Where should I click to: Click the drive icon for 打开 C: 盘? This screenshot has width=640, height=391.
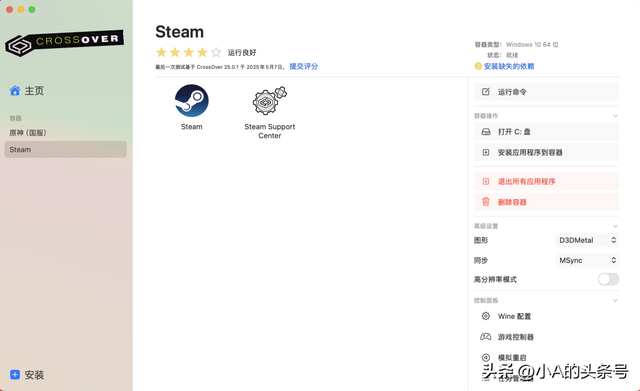(486, 132)
